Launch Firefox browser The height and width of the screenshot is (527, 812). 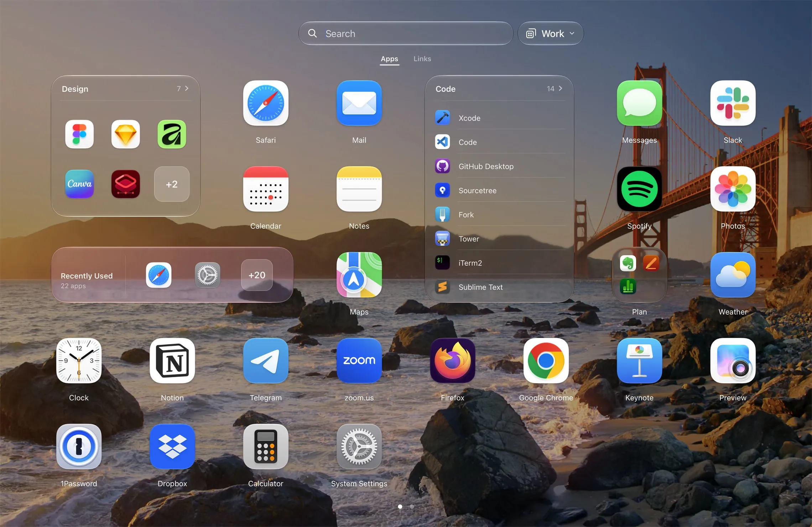[453, 361]
